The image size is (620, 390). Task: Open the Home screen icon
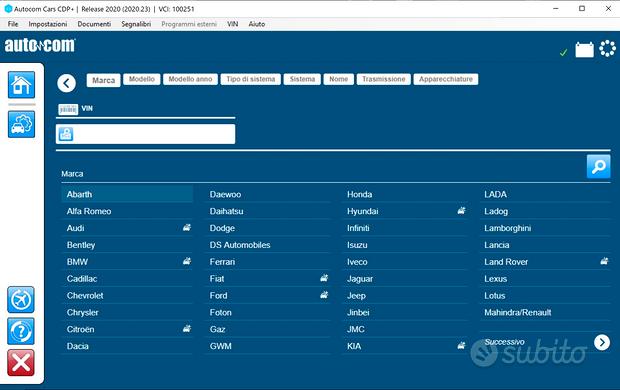(21, 85)
